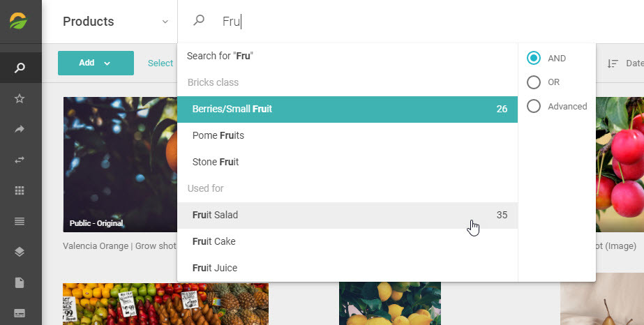Click the Select link
This screenshot has width=644, height=325.
tap(160, 63)
